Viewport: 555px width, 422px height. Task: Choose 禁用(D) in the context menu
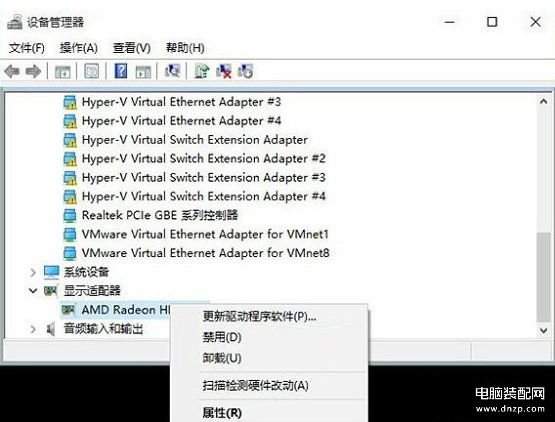coord(269,337)
